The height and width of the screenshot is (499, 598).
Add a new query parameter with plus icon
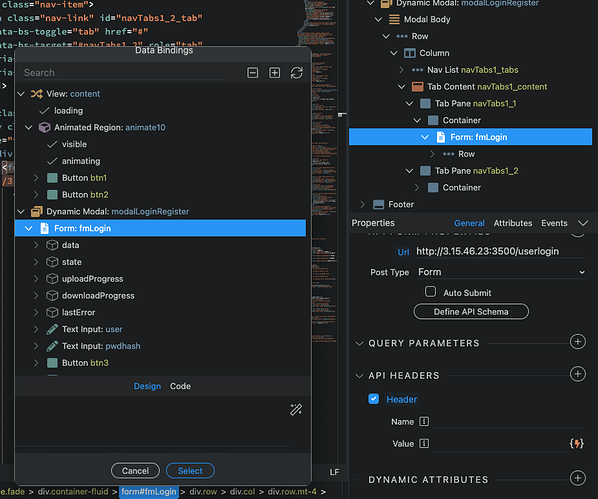tap(577, 341)
